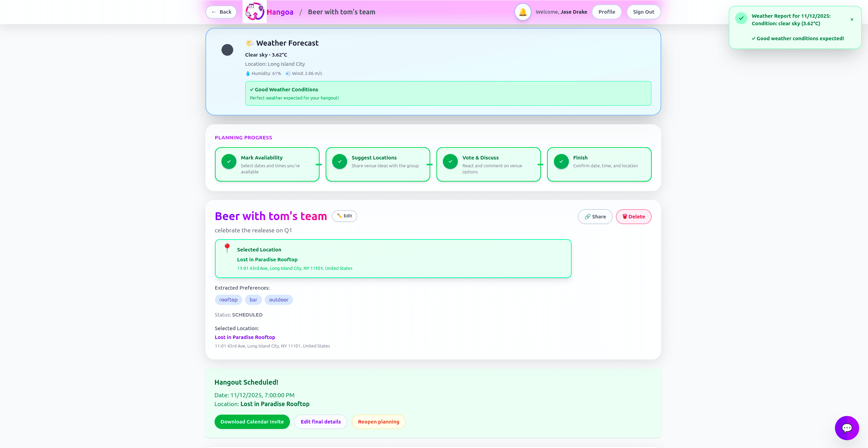
Task: Click the trash icon on the Delete button
Action: point(625,217)
